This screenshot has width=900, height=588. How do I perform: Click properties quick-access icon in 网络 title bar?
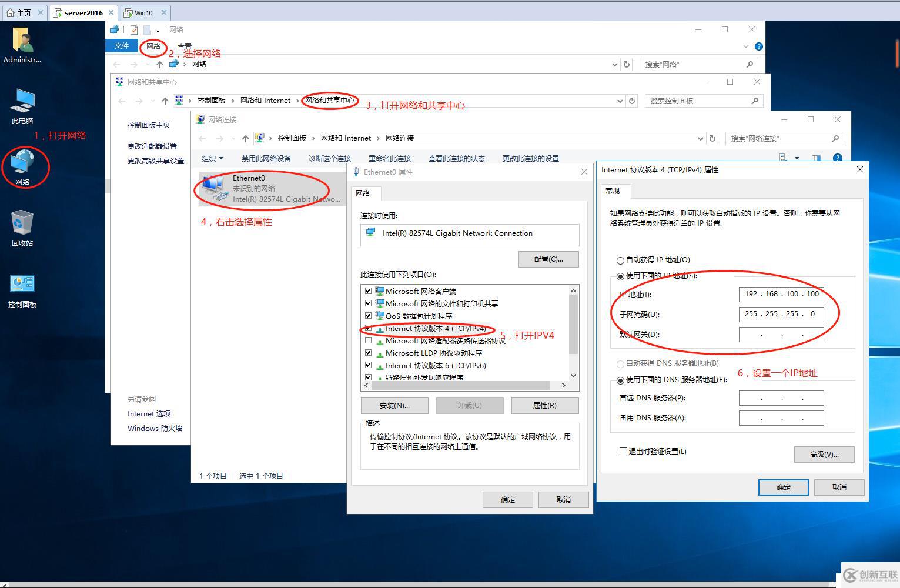[x=134, y=29]
